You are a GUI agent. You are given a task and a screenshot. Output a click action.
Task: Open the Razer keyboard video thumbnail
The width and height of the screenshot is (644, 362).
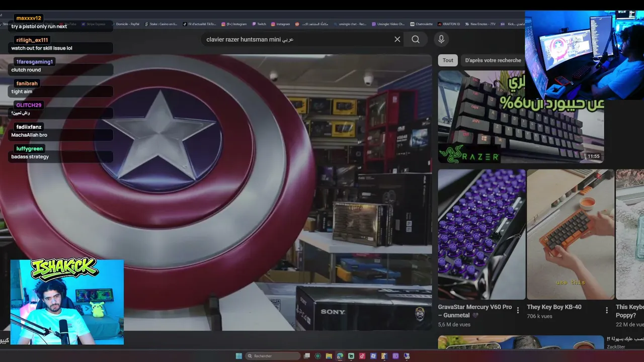tap(521, 117)
